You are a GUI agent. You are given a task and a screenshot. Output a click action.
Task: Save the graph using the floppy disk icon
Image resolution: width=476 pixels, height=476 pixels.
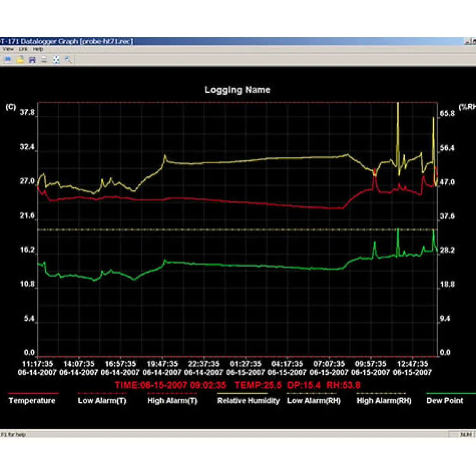pyautogui.click(x=32, y=60)
